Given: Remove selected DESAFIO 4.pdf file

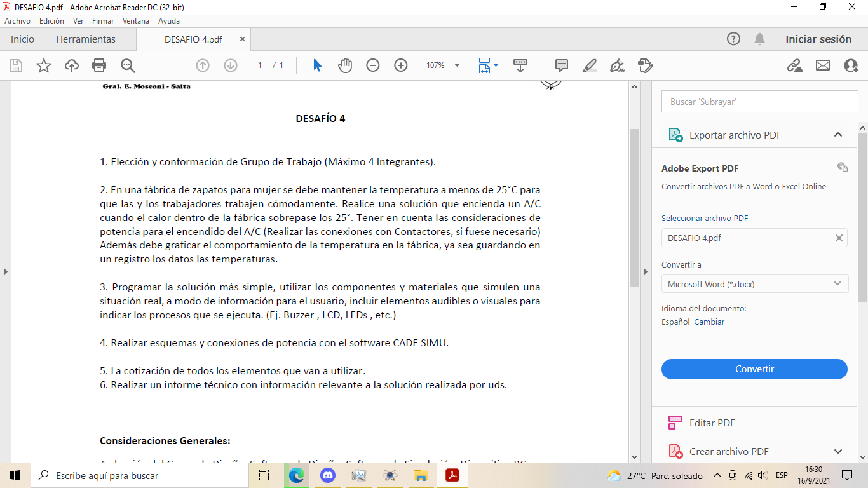Looking at the screenshot, I should click(x=839, y=238).
